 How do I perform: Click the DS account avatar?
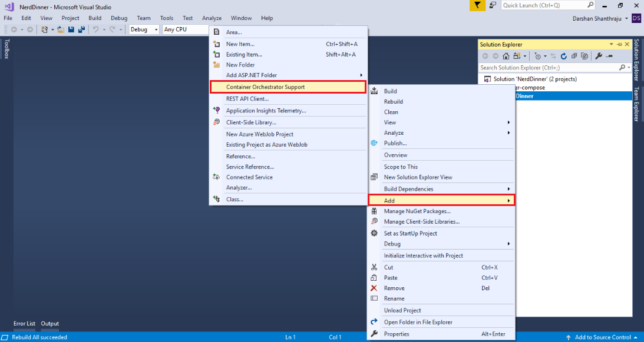click(x=636, y=18)
